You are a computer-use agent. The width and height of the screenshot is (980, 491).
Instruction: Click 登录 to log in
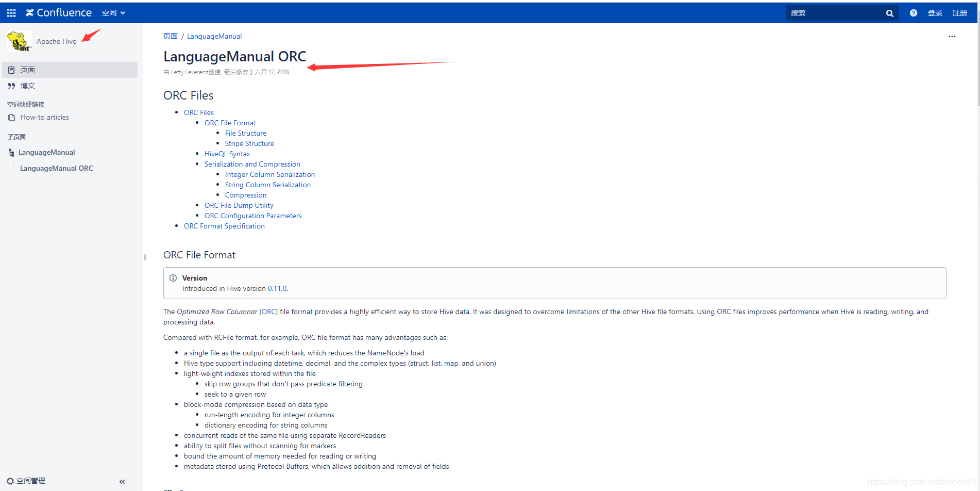point(935,13)
